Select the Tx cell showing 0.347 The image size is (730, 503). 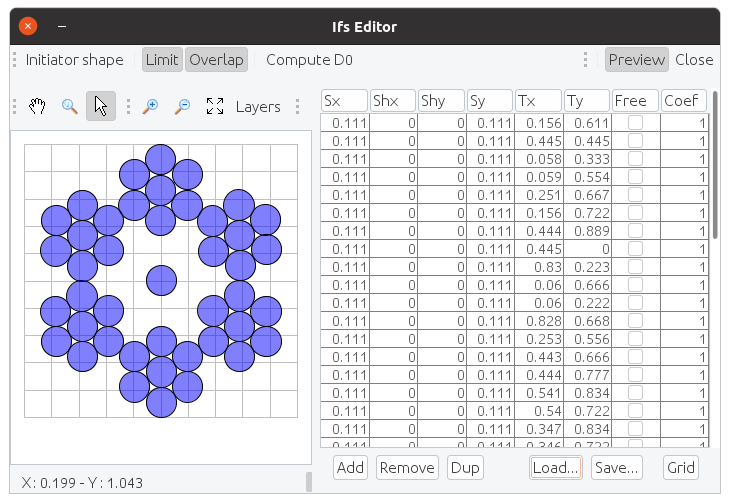click(x=539, y=429)
